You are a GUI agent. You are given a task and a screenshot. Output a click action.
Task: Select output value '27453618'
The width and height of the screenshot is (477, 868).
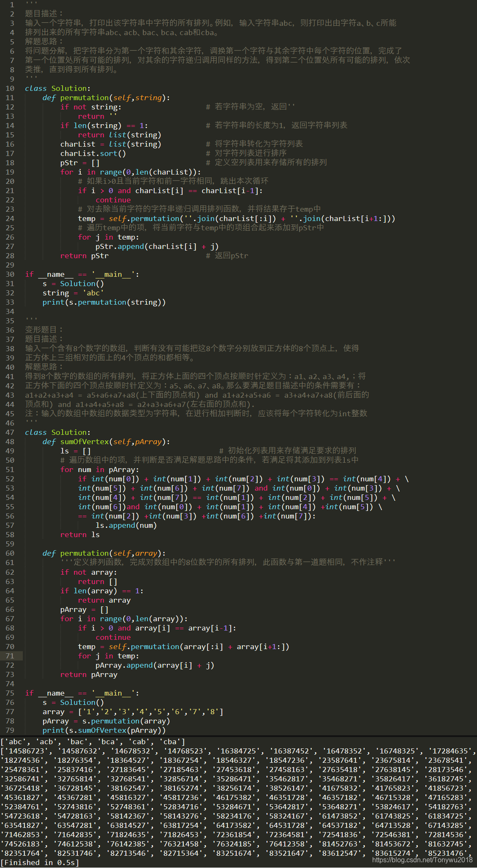click(236, 770)
